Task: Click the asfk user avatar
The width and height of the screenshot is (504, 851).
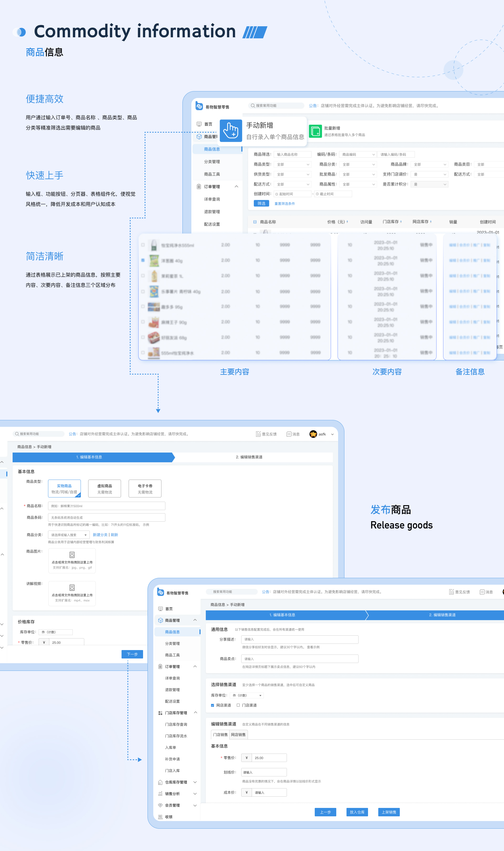Action: (x=313, y=434)
